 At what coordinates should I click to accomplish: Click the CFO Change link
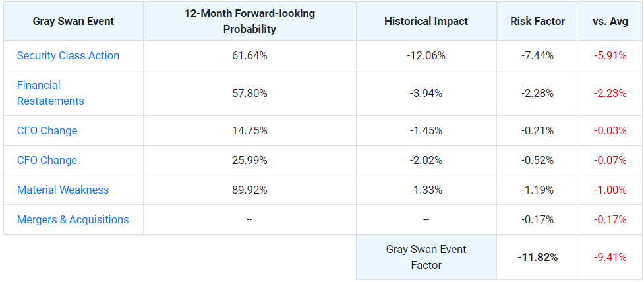pyautogui.click(x=47, y=160)
